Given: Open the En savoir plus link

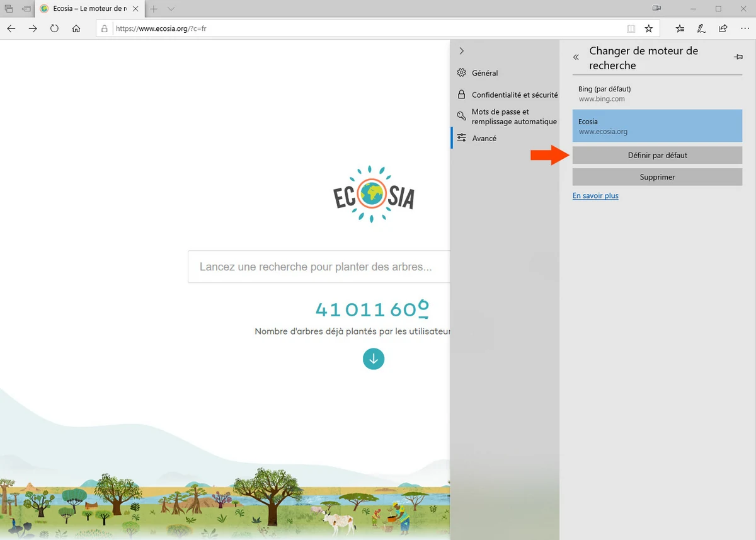Looking at the screenshot, I should click(595, 195).
